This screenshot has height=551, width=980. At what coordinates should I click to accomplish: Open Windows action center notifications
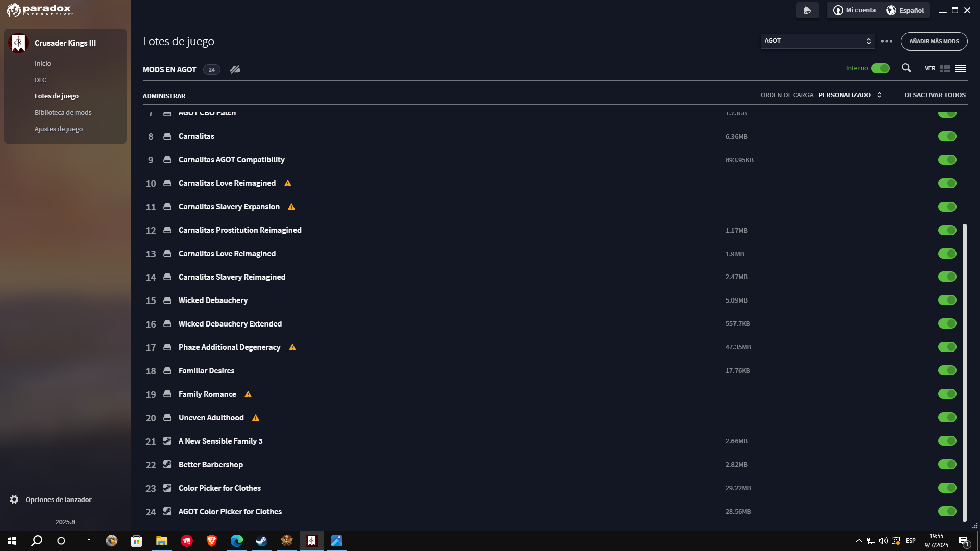pyautogui.click(x=964, y=541)
